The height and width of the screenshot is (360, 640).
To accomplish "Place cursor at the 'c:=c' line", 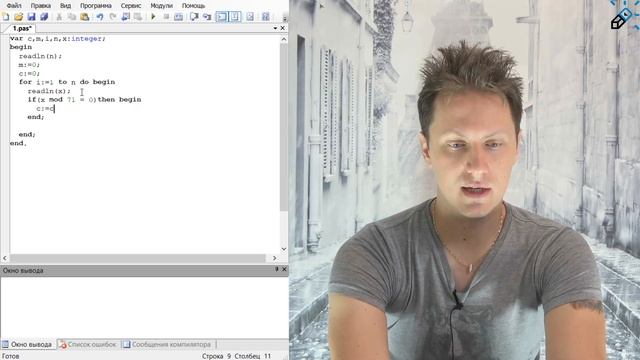I will point(45,109).
